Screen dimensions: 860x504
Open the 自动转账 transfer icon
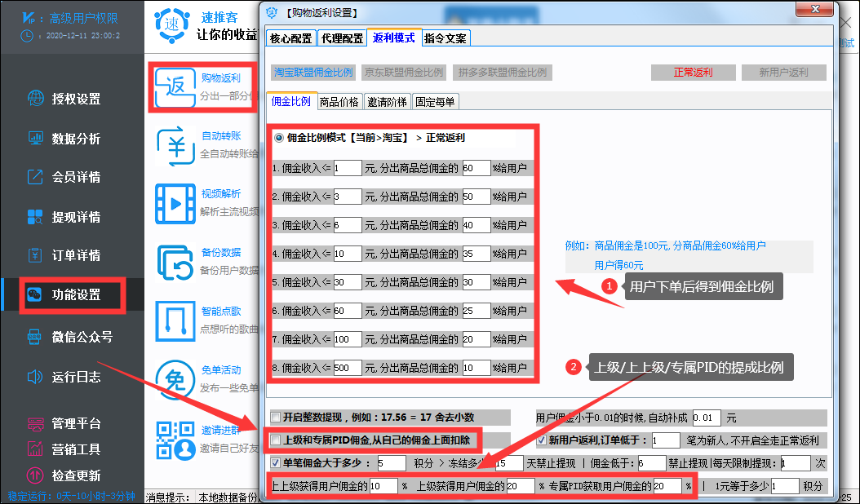pyautogui.click(x=175, y=146)
